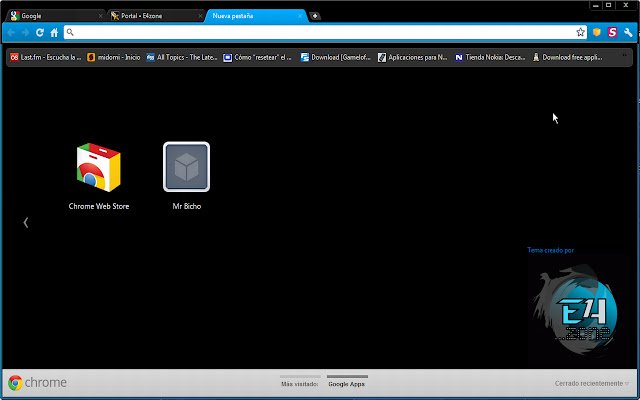The width and height of the screenshot is (640, 400).
Task: Expand the Cerrado recientemente menu
Action: pos(592,383)
